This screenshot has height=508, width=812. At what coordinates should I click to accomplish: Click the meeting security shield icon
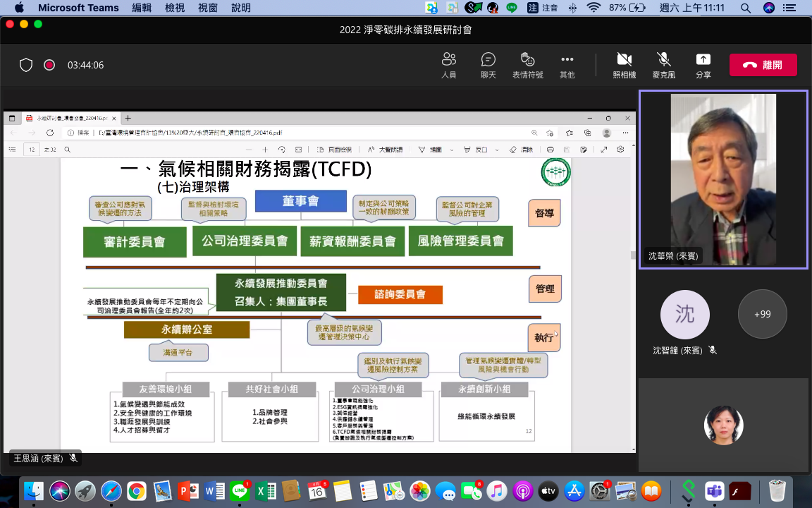(x=26, y=65)
